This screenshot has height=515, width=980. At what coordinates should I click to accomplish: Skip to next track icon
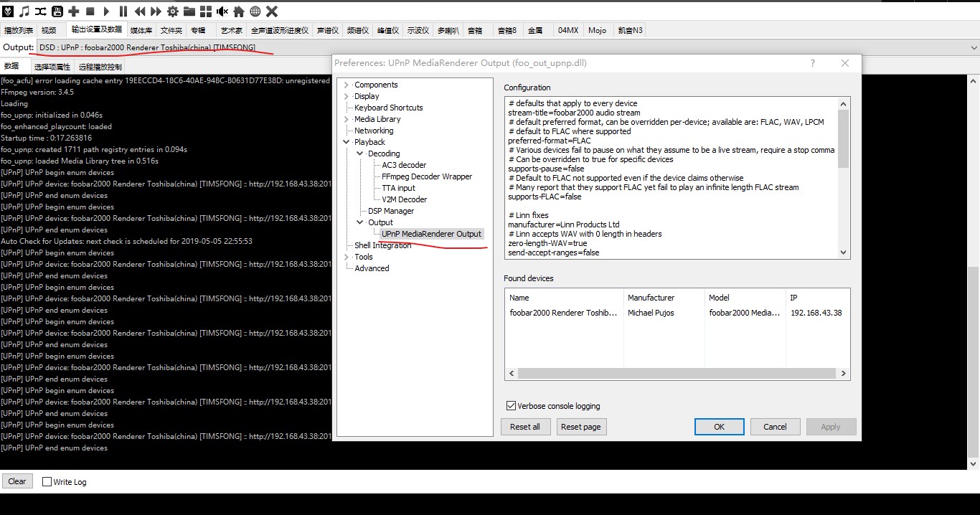tap(156, 11)
